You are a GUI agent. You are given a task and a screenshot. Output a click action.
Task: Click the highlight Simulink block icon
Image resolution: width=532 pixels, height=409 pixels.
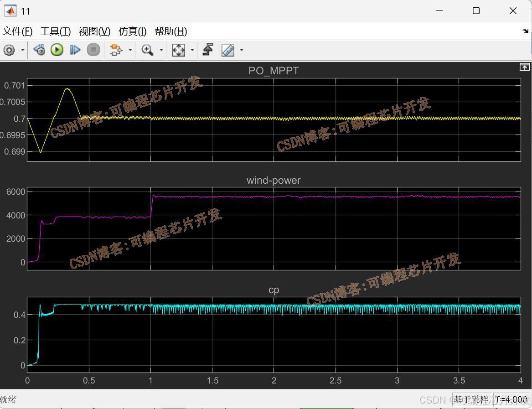(x=116, y=50)
